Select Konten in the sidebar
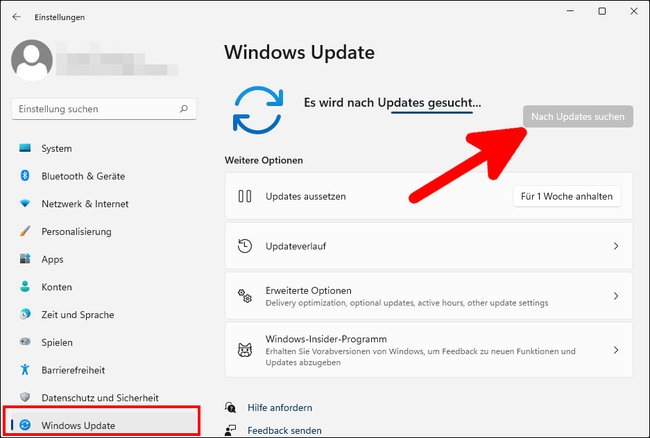This screenshot has height=438, width=650. click(x=104, y=287)
